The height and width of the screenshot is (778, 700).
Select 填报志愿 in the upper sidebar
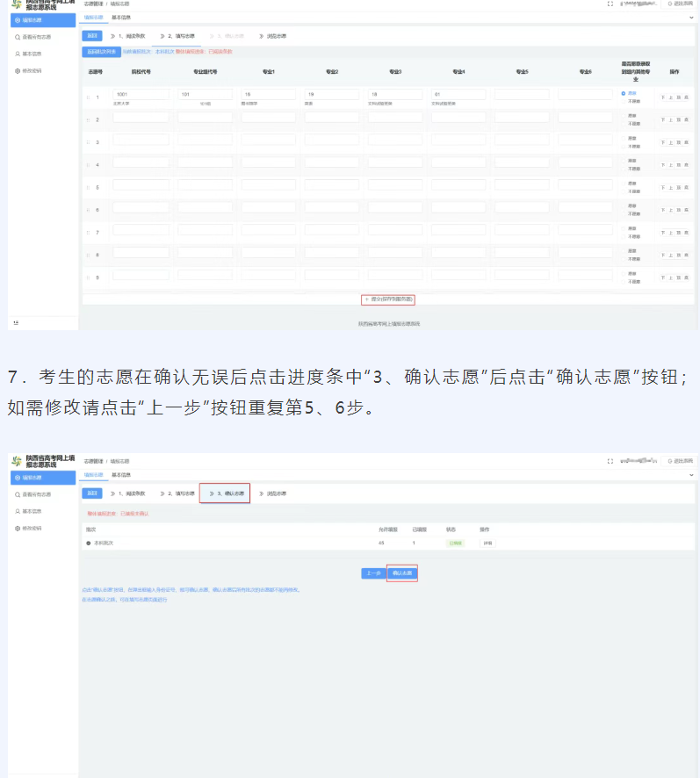pyautogui.click(x=38, y=19)
